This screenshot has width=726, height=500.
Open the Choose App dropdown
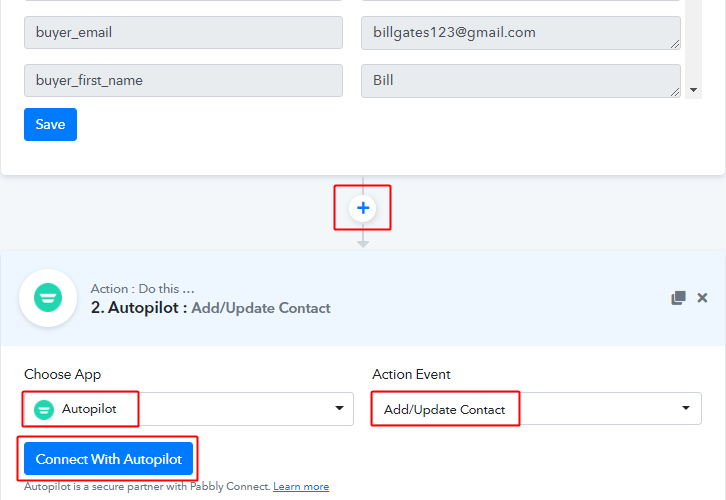[x=188, y=409]
